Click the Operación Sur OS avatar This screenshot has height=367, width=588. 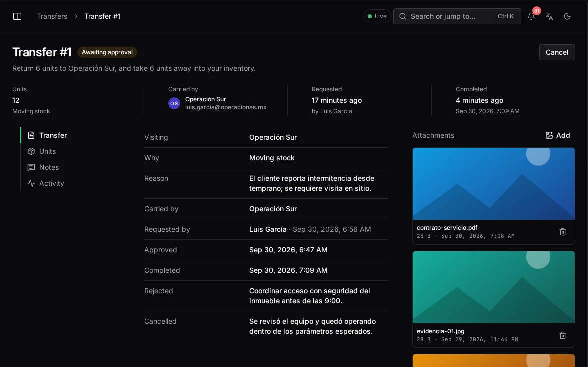[x=174, y=103]
